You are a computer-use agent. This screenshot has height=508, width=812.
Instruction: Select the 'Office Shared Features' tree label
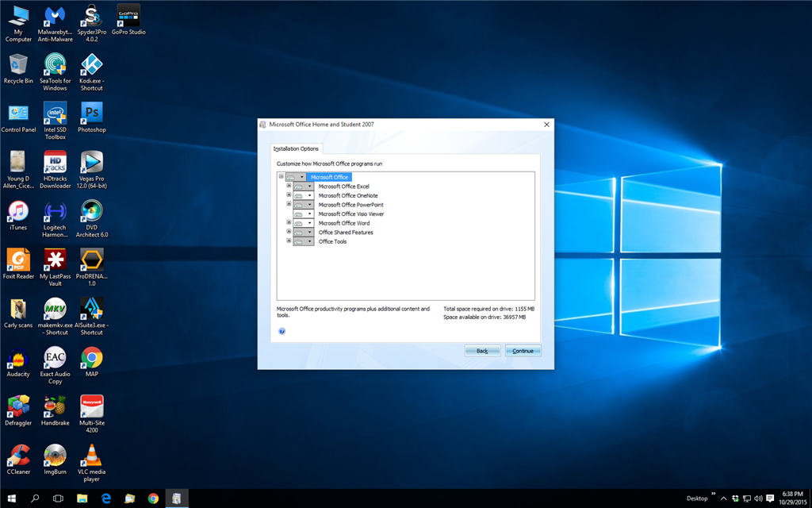(x=346, y=233)
